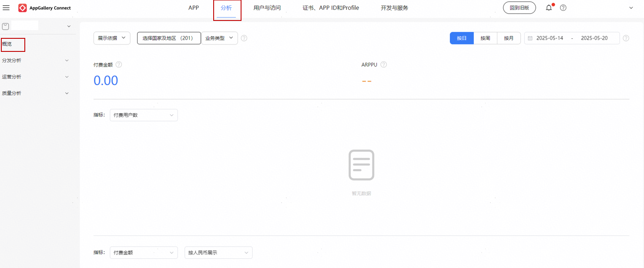Switch to 按周 weekly view
The image size is (644, 268).
point(485,38)
